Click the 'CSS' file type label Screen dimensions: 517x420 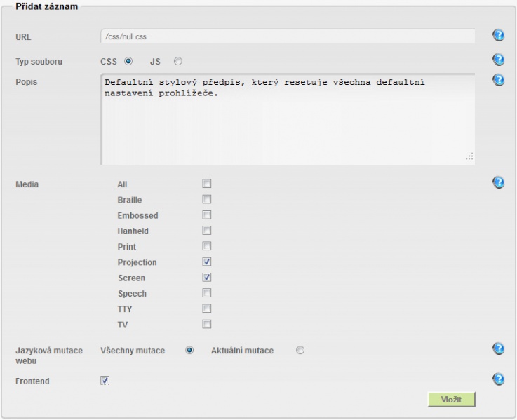pos(109,62)
